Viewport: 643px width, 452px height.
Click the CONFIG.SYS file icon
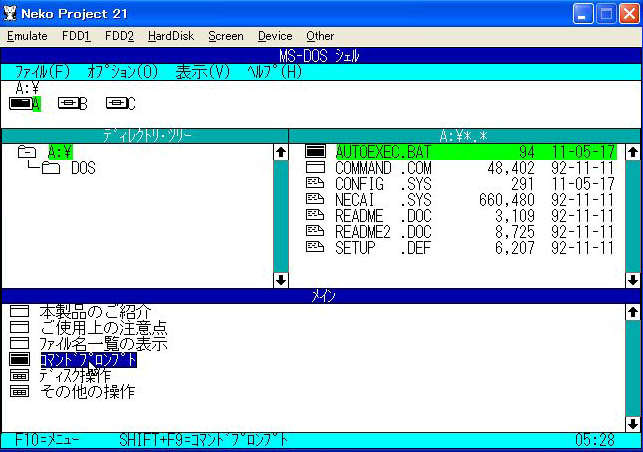pyautogui.click(x=315, y=183)
